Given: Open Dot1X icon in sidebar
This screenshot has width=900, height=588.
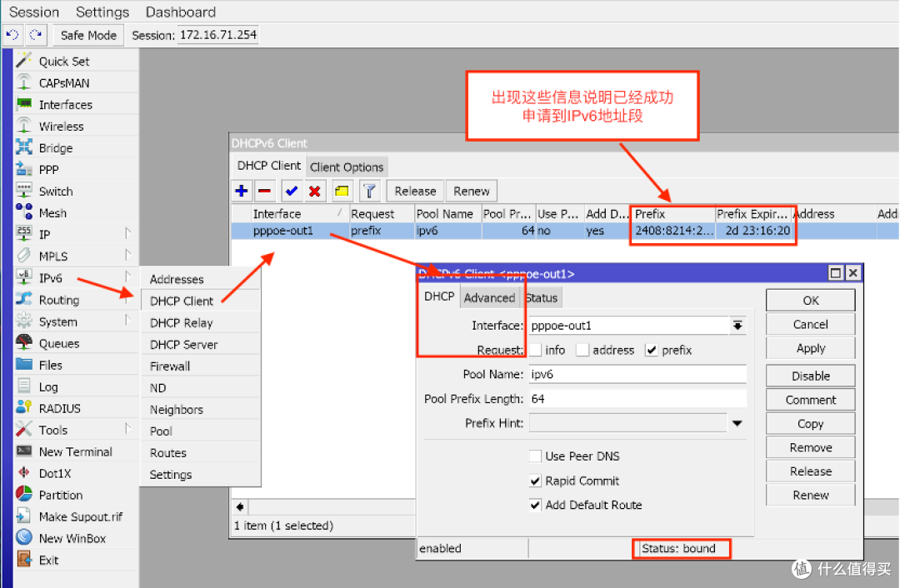Looking at the screenshot, I should (24, 473).
